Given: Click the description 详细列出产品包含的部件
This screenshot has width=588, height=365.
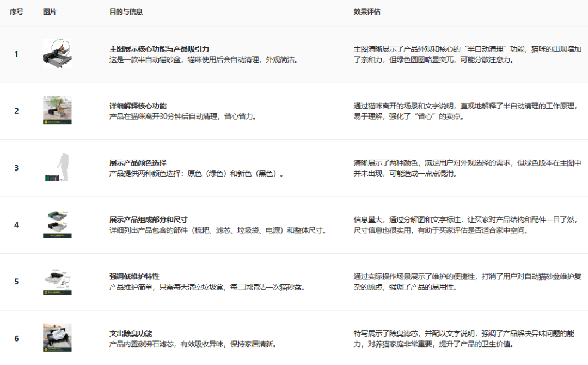Looking at the screenshot, I should [x=218, y=230].
